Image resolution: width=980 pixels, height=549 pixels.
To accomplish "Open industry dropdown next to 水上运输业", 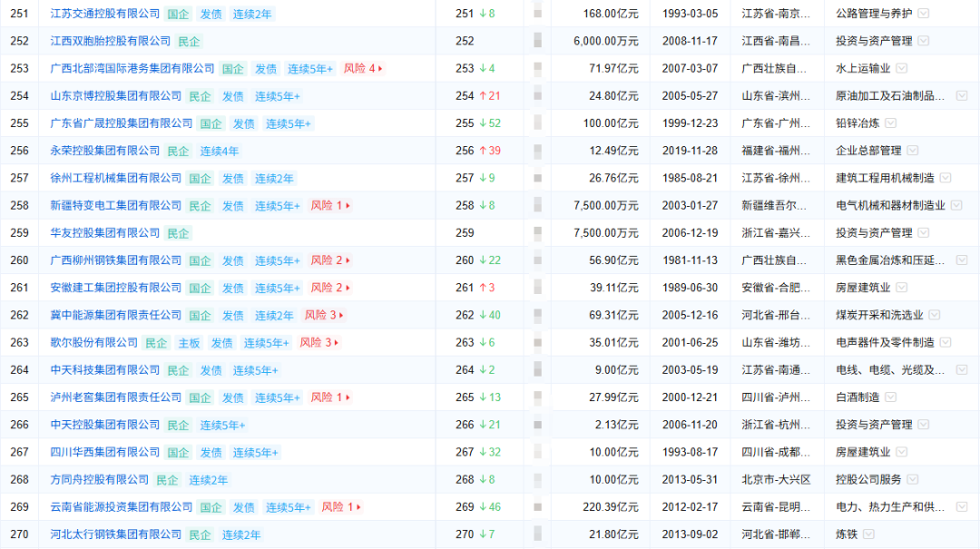I will 901,68.
